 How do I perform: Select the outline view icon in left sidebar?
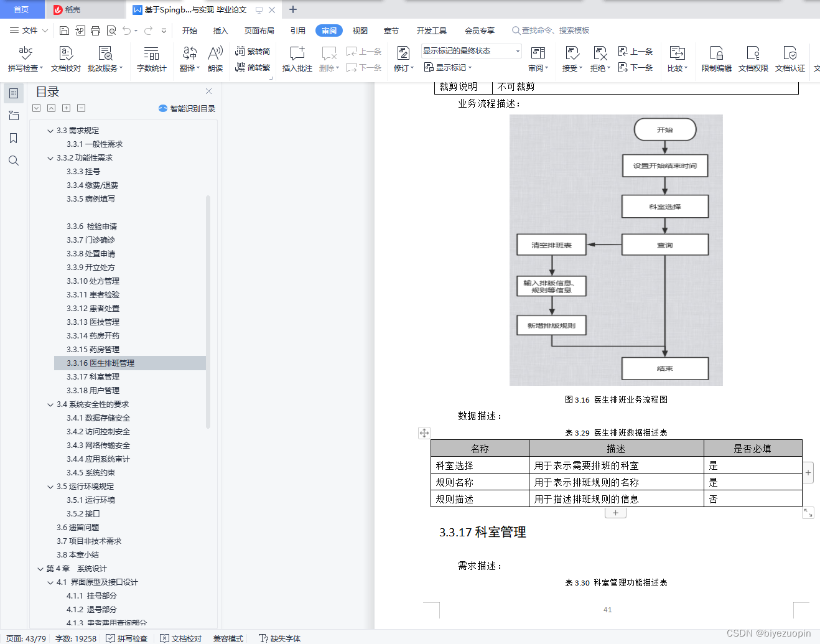(14, 93)
